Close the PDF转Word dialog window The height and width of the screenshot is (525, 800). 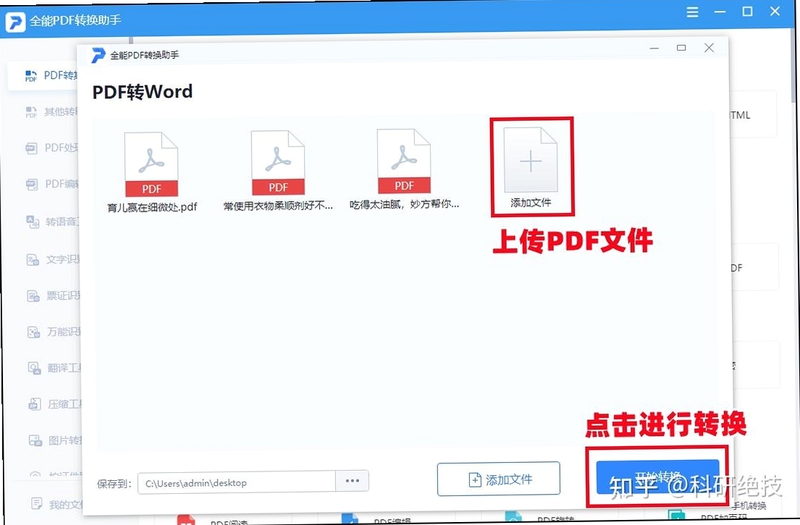pyautogui.click(x=709, y=47)
